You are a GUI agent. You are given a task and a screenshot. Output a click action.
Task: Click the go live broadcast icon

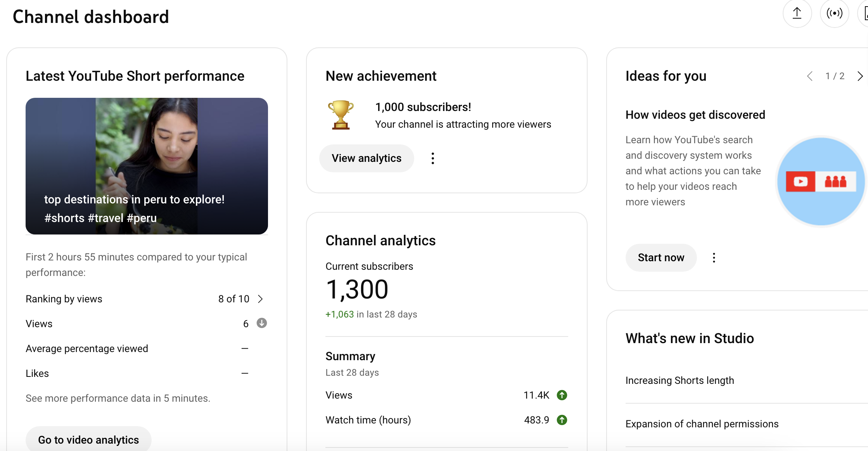[834, 14]
